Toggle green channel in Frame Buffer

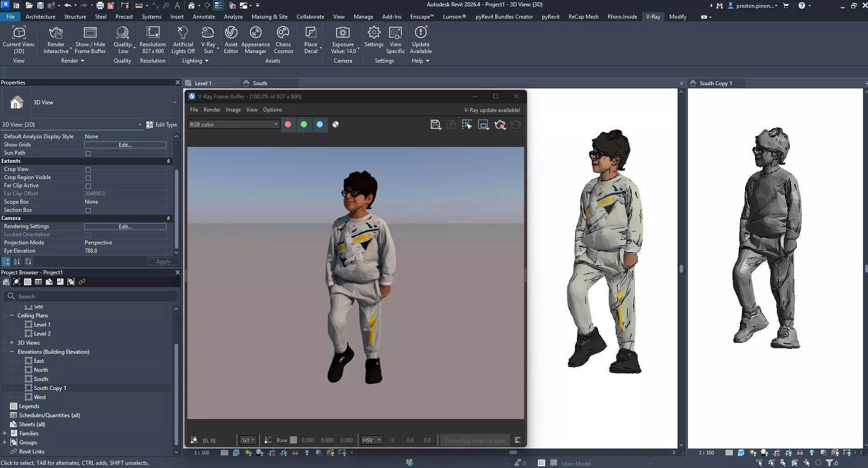[x=303, y=124]
